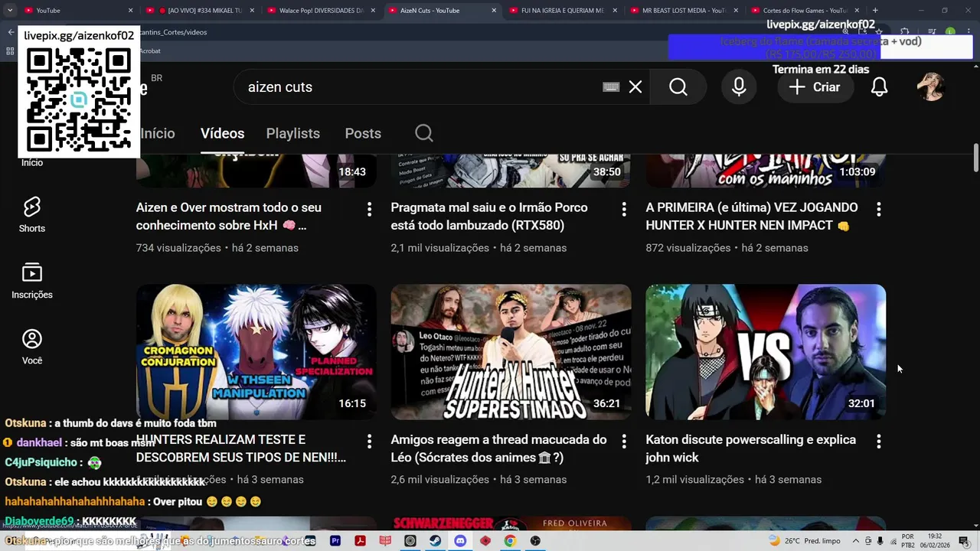Switch to the Posts channel tab
The height and width of the screenshot is (551, 980).
[363, 133]
